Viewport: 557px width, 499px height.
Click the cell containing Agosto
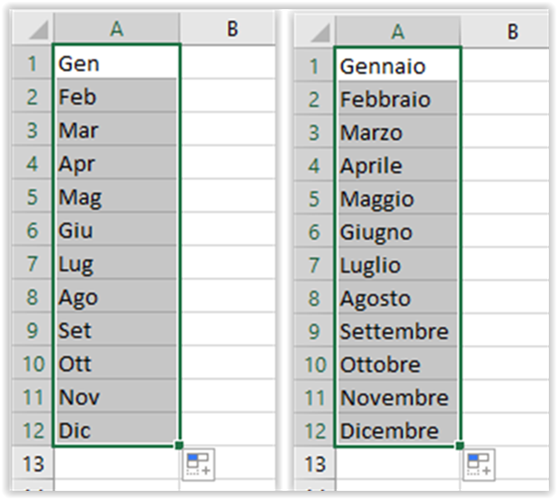(398, 298)
